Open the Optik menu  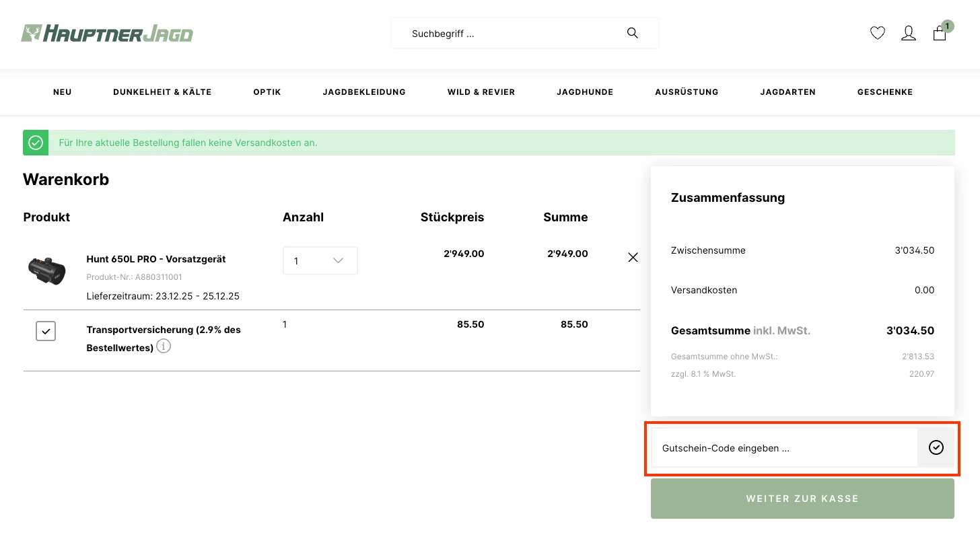(267, 92)
